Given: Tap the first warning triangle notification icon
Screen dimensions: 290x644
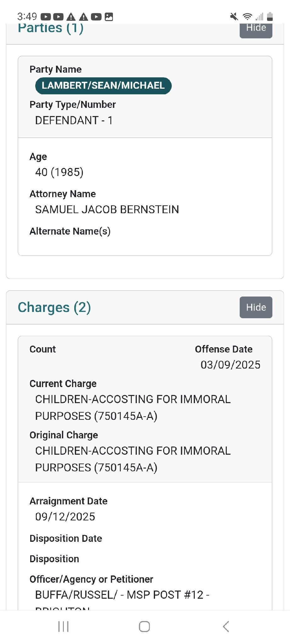Looking at the screenshot, I should [71, 17].
